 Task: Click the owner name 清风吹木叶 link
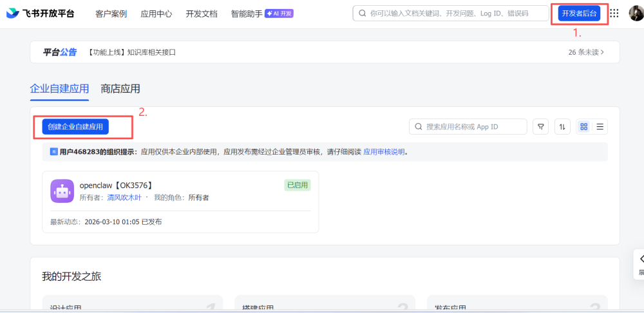[124, 197]
